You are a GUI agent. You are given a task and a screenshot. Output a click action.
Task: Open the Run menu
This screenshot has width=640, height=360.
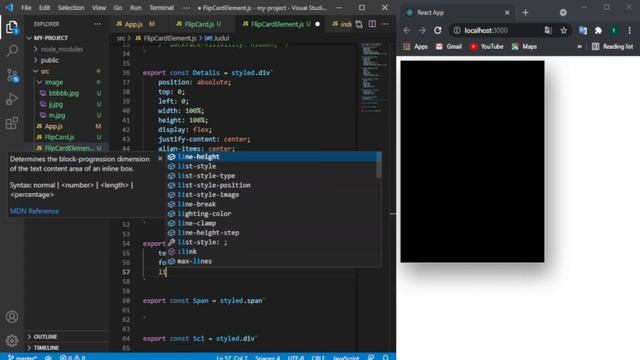coord(136,8)
